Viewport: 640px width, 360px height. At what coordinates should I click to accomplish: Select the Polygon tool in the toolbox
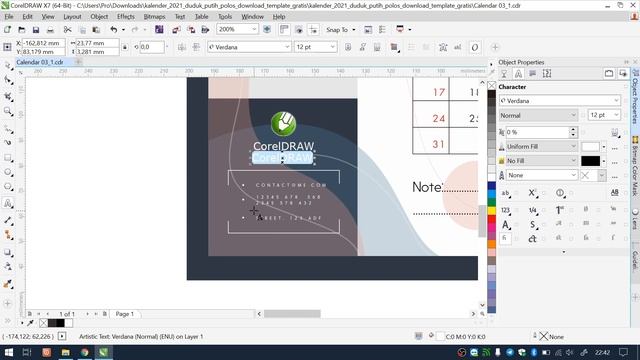click(8, 187)
